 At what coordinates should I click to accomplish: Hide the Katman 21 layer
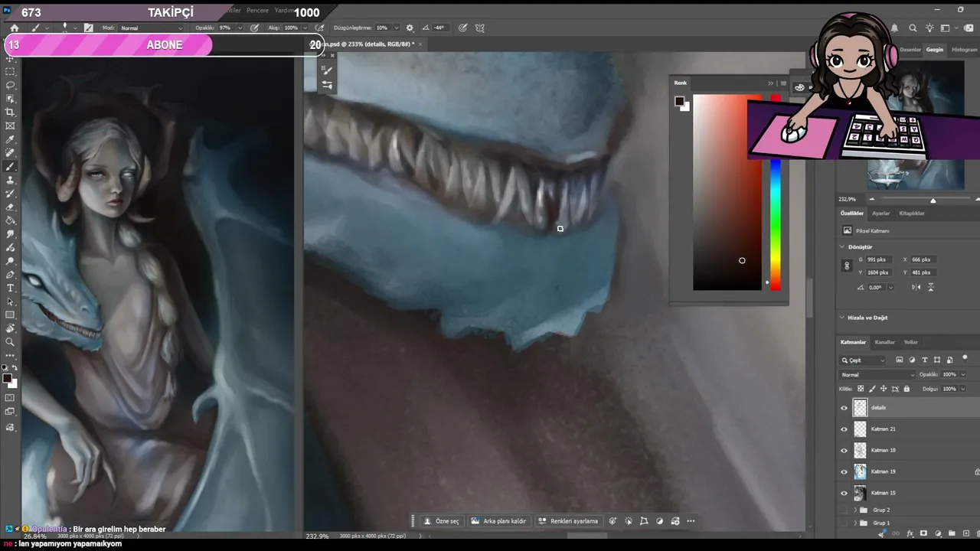tap(844, 429)
